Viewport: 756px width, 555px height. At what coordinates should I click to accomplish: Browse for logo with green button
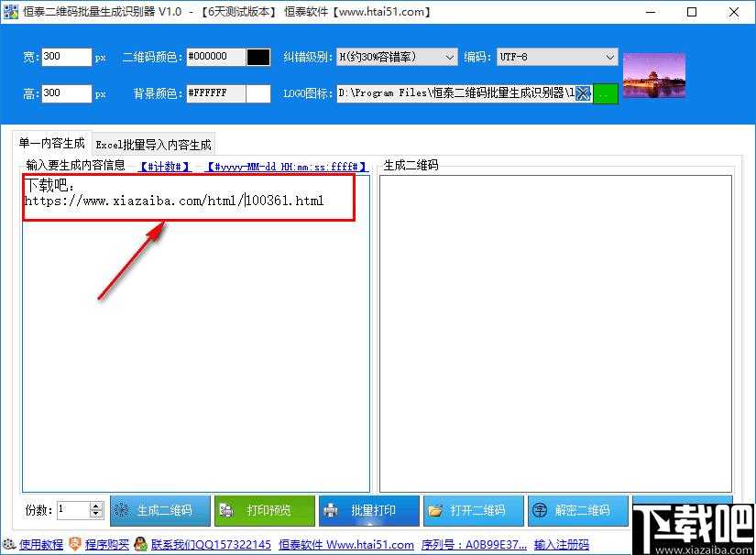coord(605,93)
